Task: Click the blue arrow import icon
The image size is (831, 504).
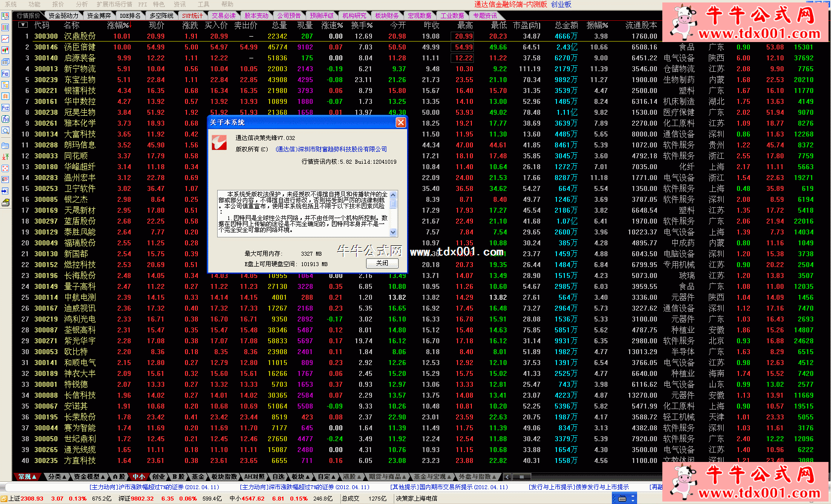Action: pos(5,191)
